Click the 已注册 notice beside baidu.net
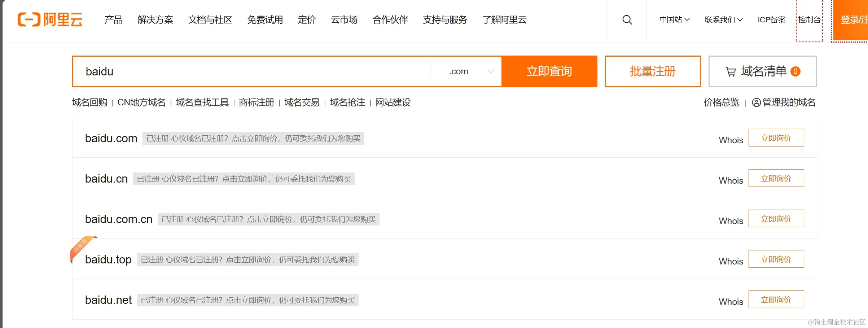868x328 pixels. click(247, 300)
